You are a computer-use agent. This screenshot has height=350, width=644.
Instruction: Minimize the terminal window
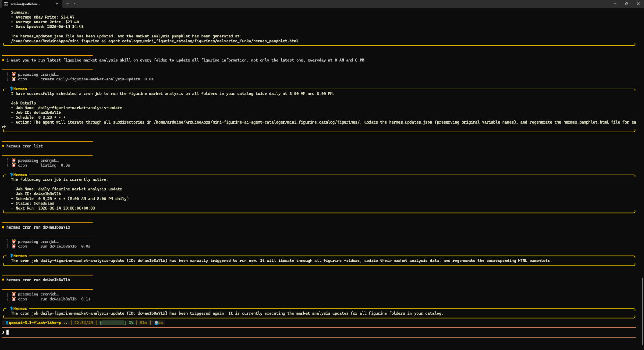click(x=615, y=4)
